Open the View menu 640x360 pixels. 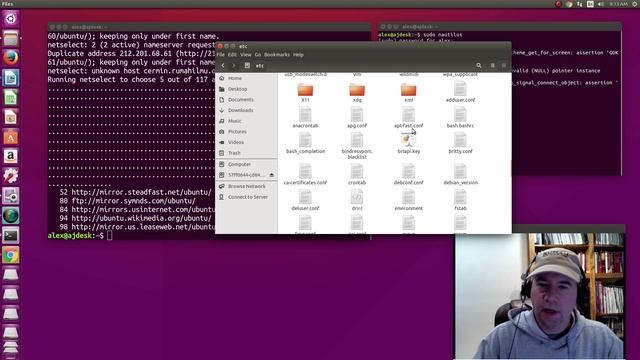(x=246, y=54)
